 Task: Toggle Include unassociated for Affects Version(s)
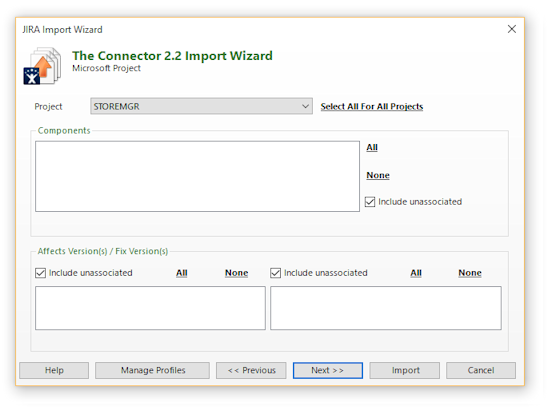(x=40, y=273)
